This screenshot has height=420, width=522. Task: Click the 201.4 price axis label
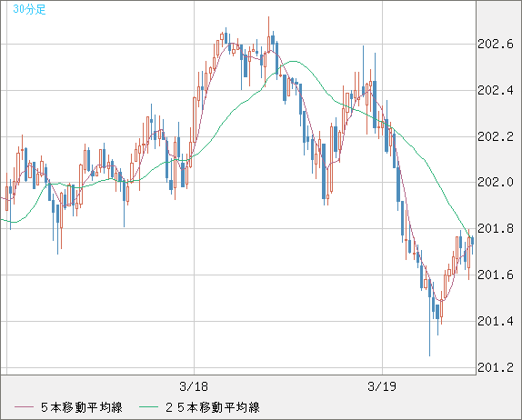(x=496, y=321)
